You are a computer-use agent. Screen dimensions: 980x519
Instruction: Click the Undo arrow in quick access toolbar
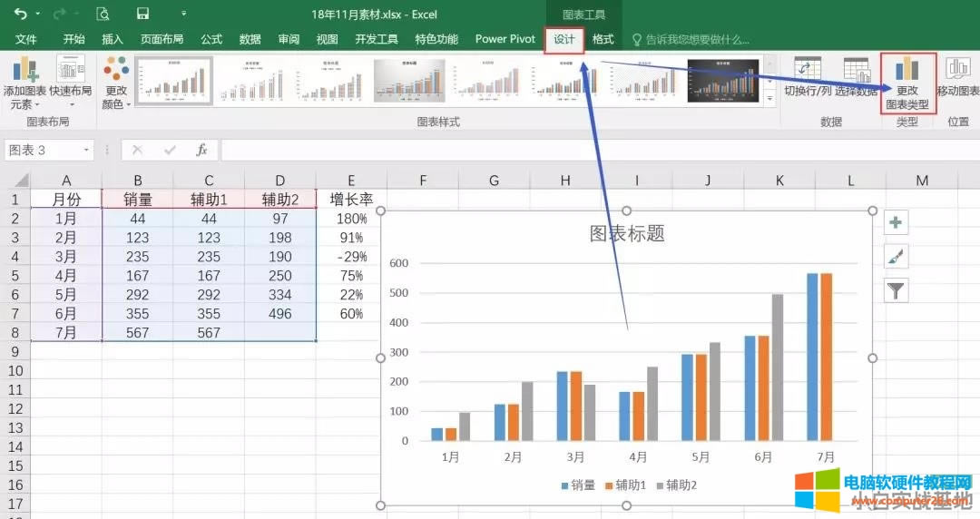tap(20, 14)
